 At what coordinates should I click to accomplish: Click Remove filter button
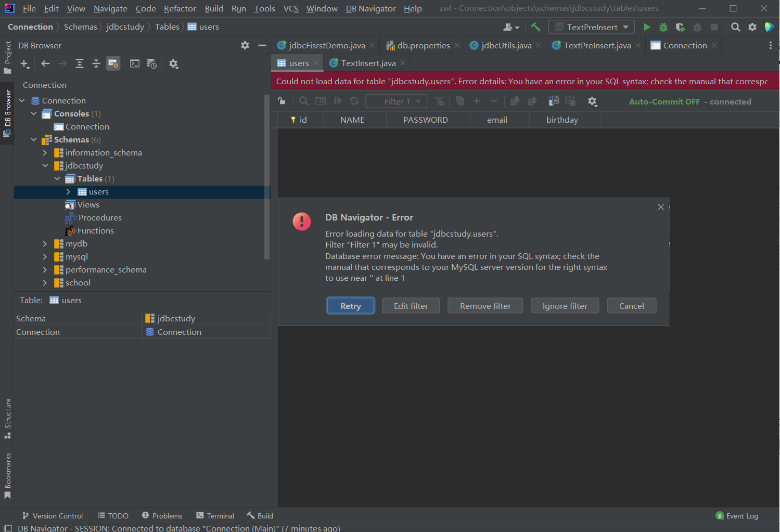pos(485,306)
